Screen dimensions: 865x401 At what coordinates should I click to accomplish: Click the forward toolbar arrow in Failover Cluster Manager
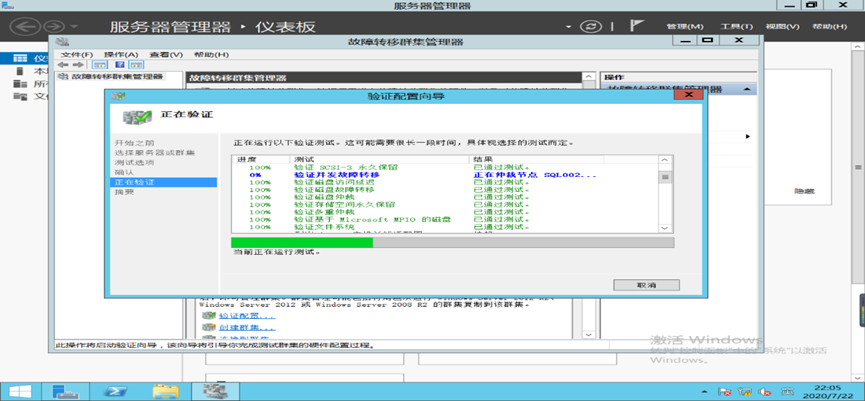[x=78, y=65]
